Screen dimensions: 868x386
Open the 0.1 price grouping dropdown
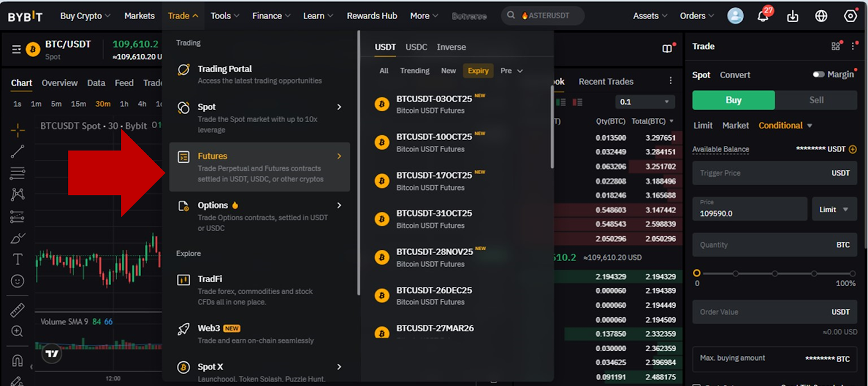click(645, 102)
